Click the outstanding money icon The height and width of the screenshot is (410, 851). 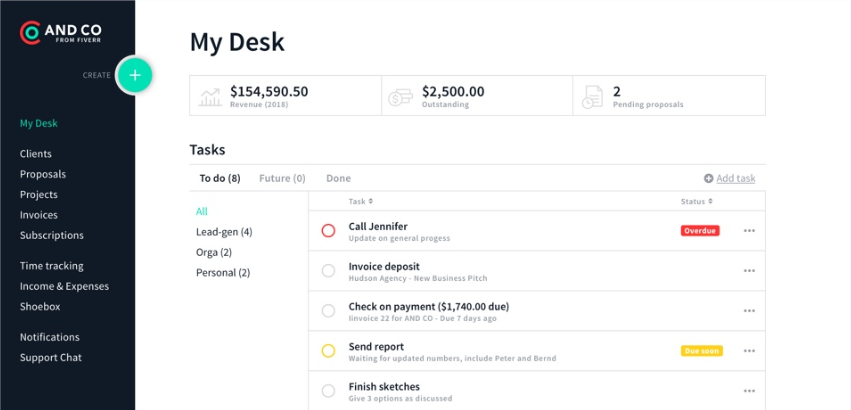(402, 96)
